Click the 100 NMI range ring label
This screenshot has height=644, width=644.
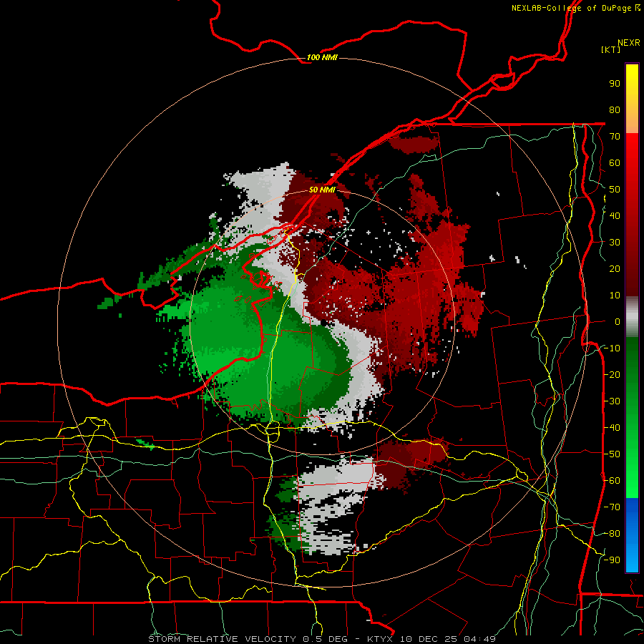(x=322, y=57)
